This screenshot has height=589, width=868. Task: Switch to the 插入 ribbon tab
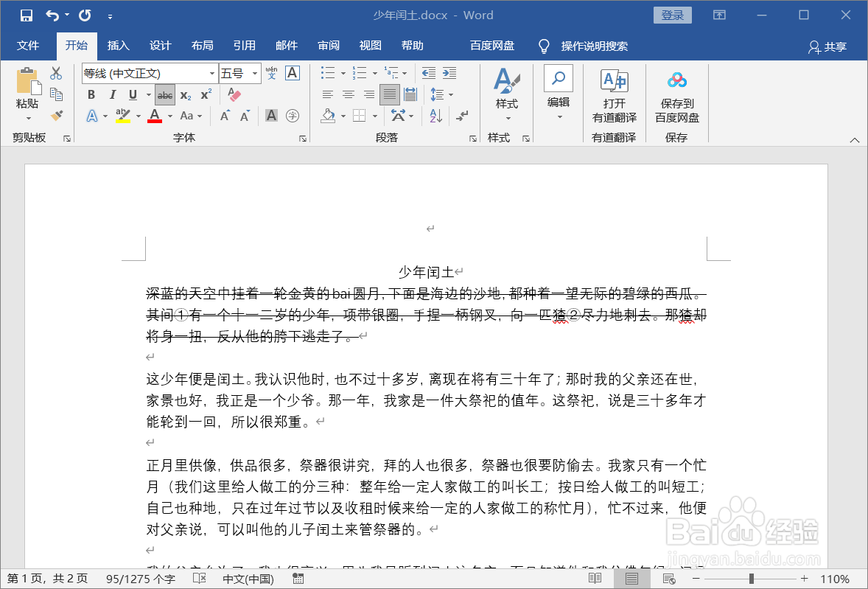(119, 46)
